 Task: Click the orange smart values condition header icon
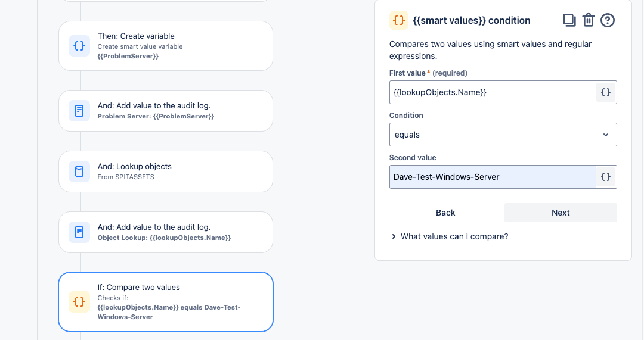coord(399,20)
